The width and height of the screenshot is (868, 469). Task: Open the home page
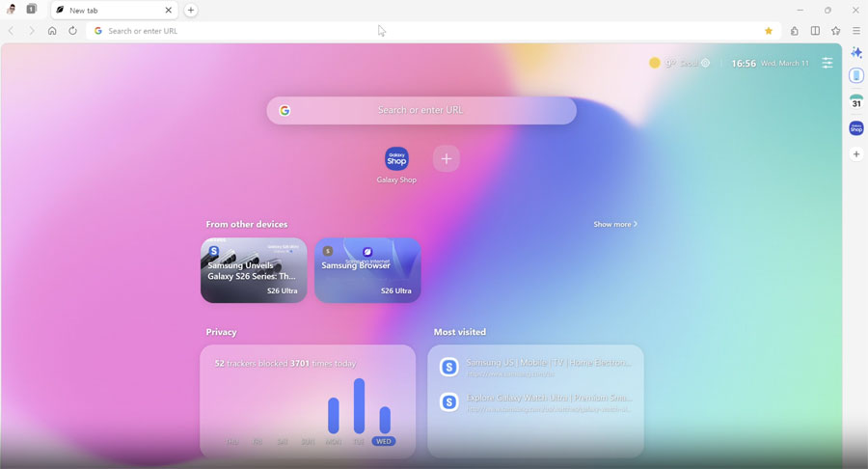tap(52, 31)
